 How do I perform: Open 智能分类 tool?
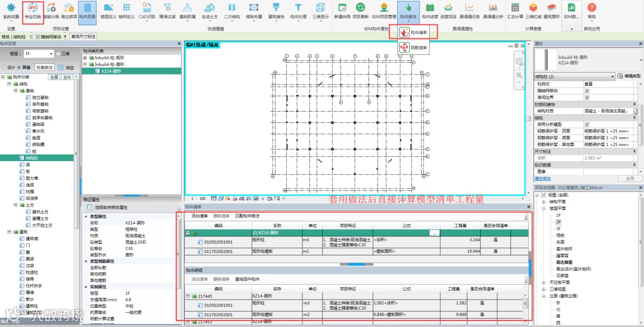[x=51, y=11]
